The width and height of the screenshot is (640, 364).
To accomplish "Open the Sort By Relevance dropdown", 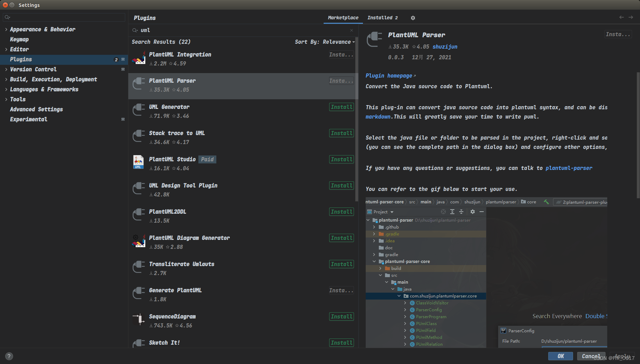I will pos(325,42).
